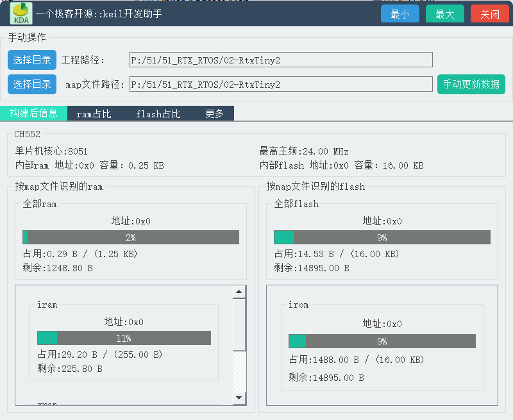This screenshot has height=420, width=513.
Task: Click the irom 9% progress bar
Action: click(x=382, y=342)
